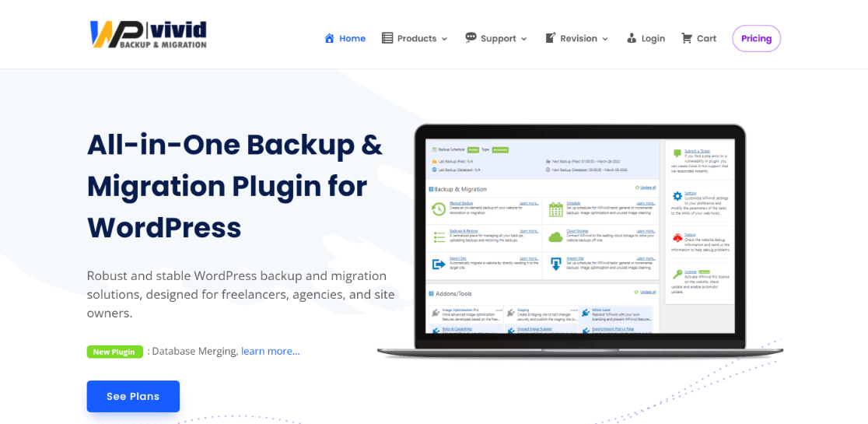
Task: Click the green New Plugin badge
Action: (114, 352)
